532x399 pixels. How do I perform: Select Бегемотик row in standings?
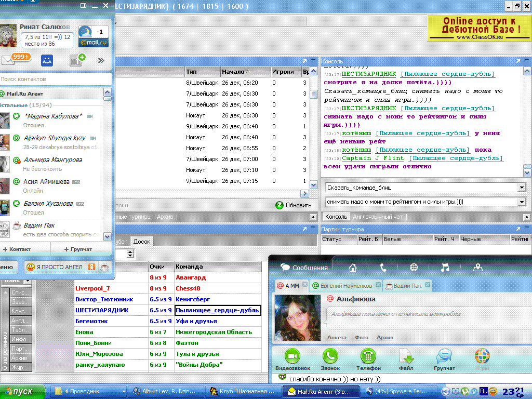pos(168,321)
